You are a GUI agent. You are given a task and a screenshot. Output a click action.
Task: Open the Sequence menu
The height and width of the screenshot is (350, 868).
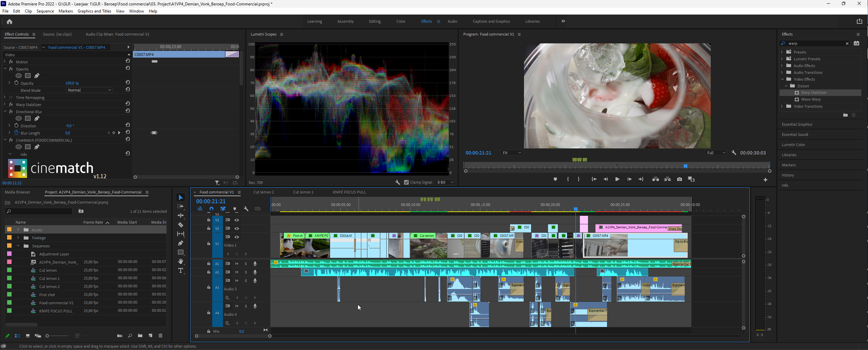click(x=45, y=11)
